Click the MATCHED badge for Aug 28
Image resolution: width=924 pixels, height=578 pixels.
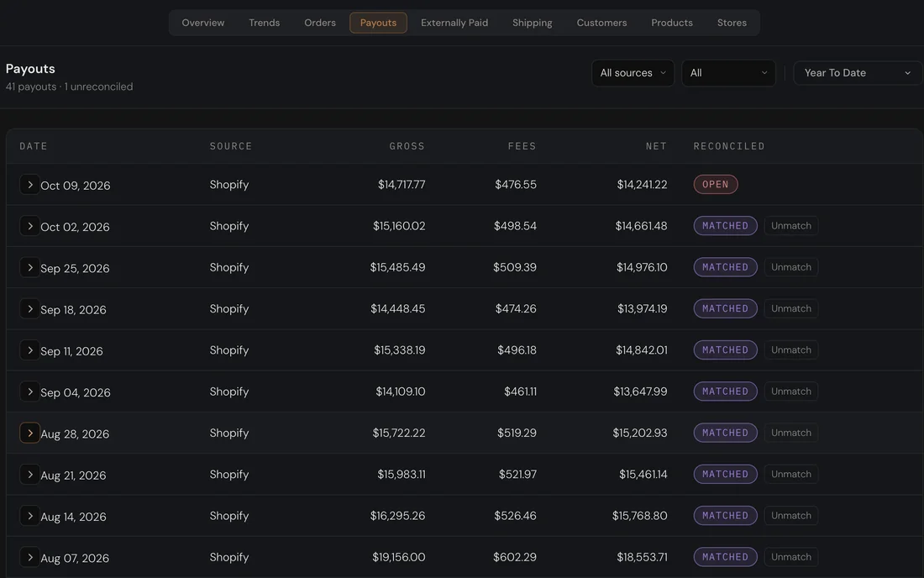pyautogui.click(x=726, y=433)
